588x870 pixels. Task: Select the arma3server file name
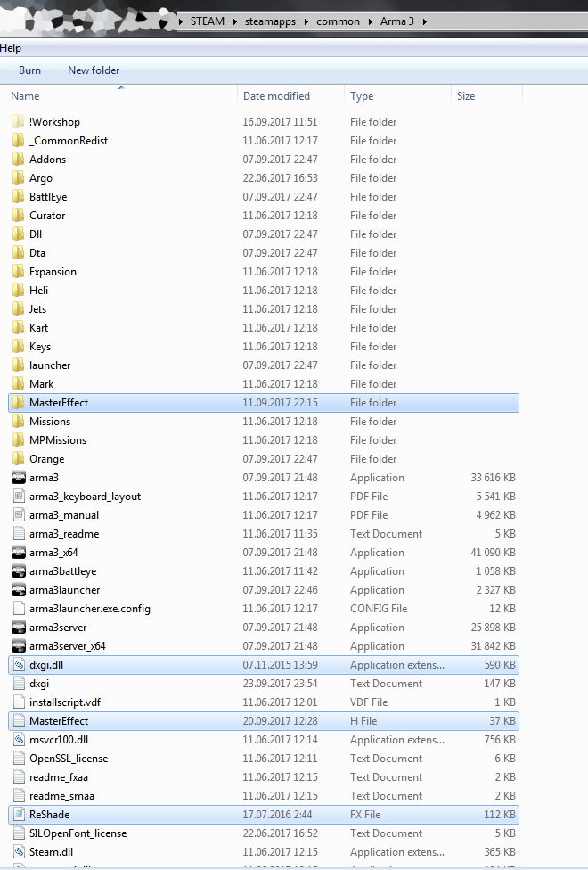pos(58,628)
